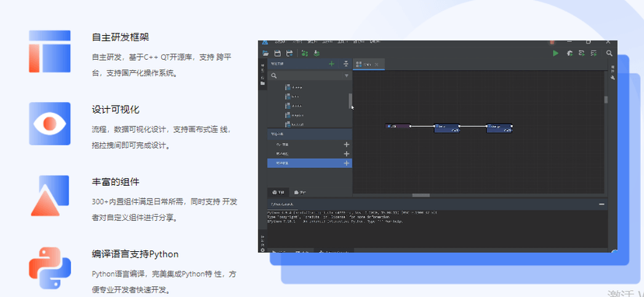Click the collapse-all icon beside green plus
The width and height of the screenshot is (644, 297).
click(x=346, y=64)
